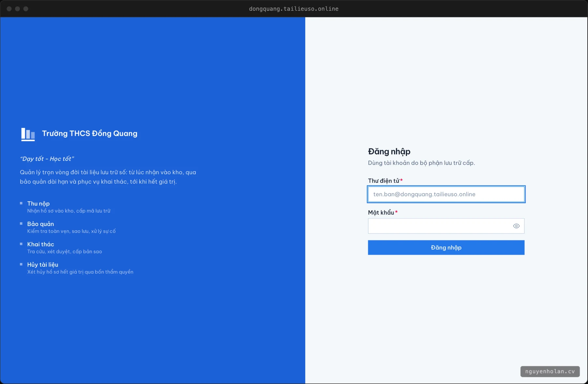Viewport: 588px width, 384px height.
Task: Submit with the blue Đăng nhập button
Action: [446, 248]
